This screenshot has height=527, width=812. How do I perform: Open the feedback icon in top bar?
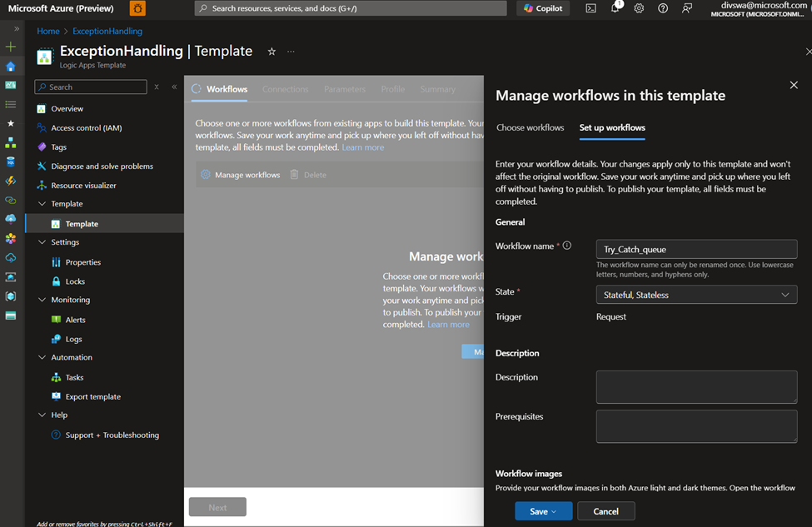click(687, 8)
